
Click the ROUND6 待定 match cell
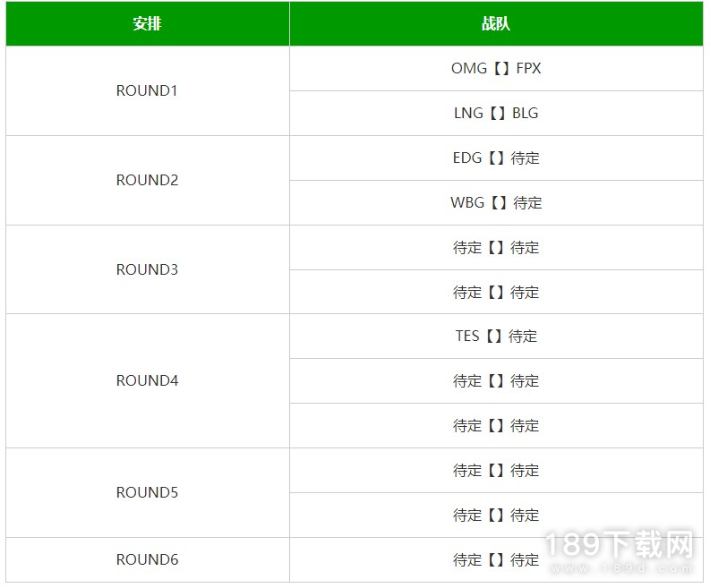click(x=496, y=560)
